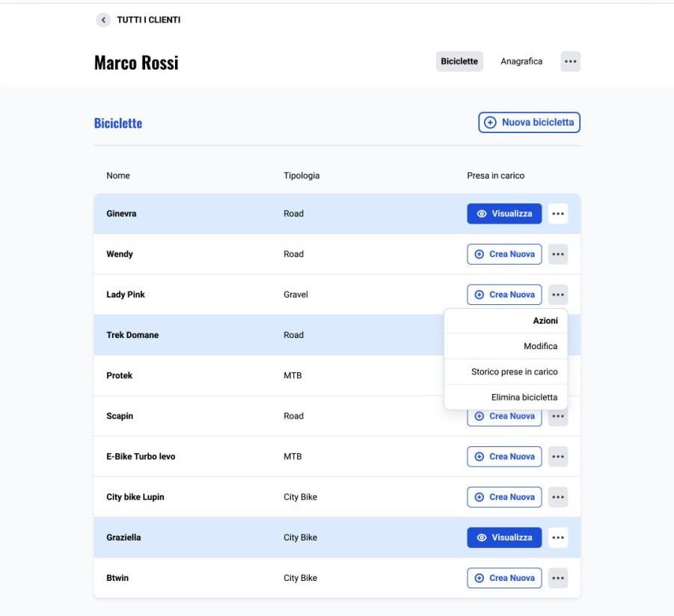This screenshot has height=616, width=674.
Task: Switch to the Anagrafica tab
Action: pyautogui.click(x=521, y=61)
